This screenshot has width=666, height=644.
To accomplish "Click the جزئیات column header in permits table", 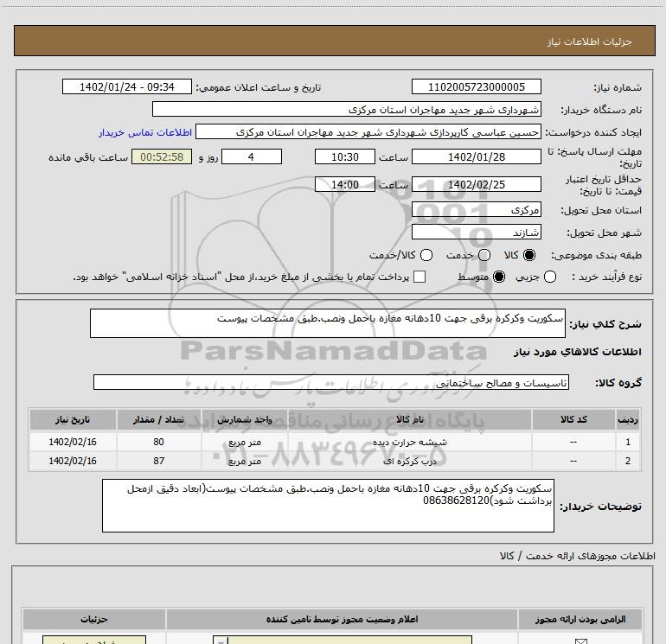I will [x=94, y=620].
